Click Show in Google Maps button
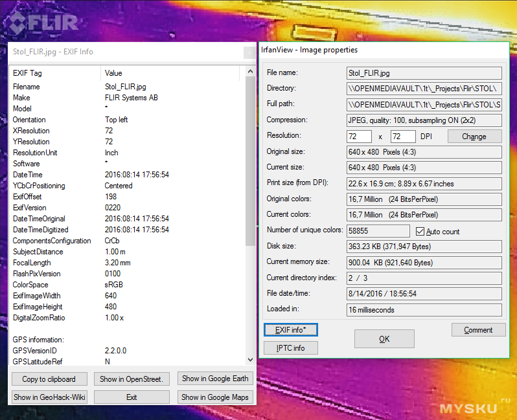Viewport: 517px width, 420px height. pyautogui.click(x=215, y=397)
